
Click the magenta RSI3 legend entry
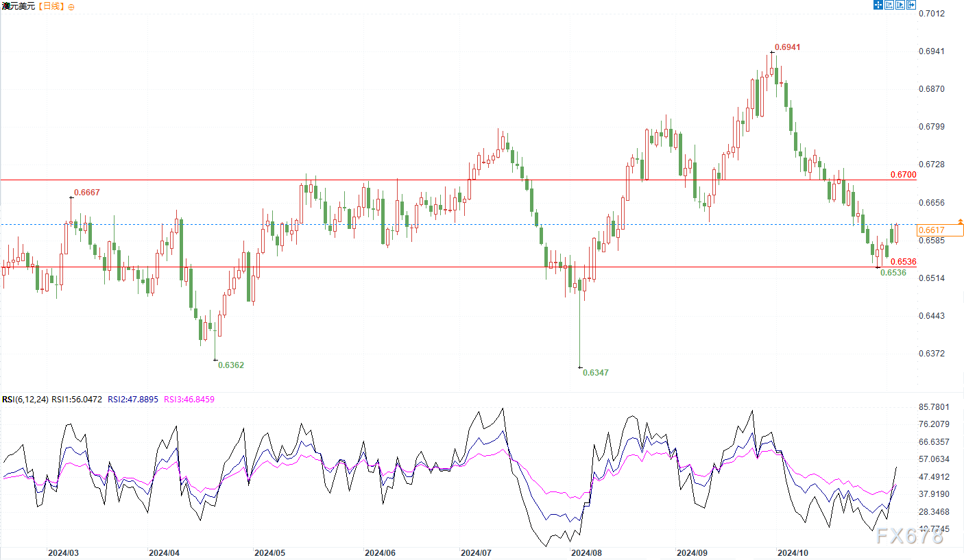(189, 400)
